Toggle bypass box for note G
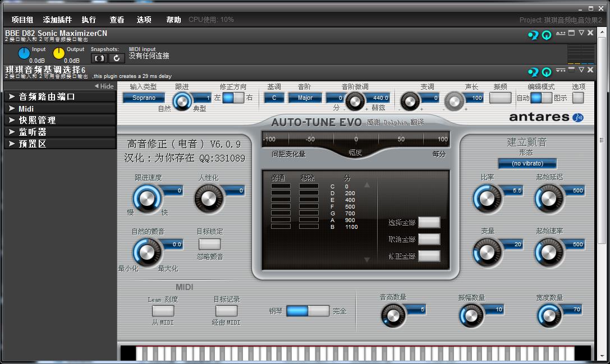Image resolution: width=610 pixels, height=364 pixels. (281, 213)
